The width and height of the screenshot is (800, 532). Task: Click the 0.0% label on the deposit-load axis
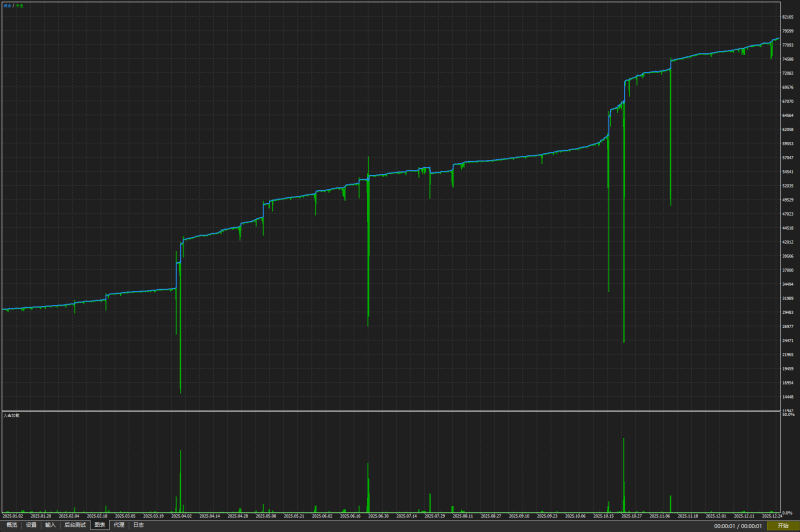[787, 513]
